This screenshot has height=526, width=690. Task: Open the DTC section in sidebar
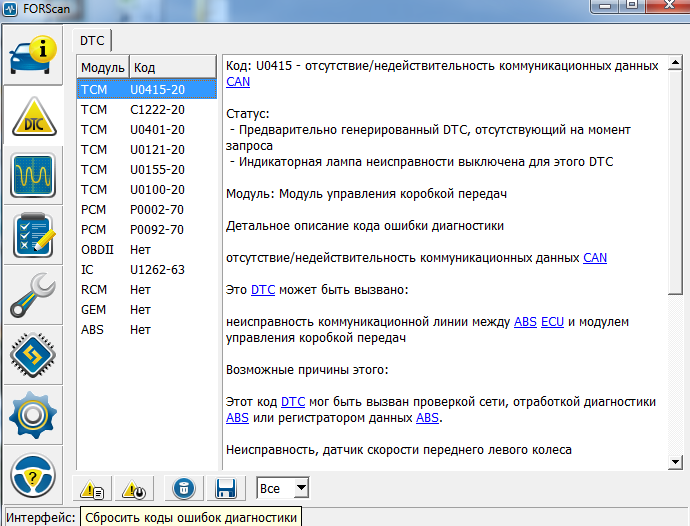click(x=34, y=117)
